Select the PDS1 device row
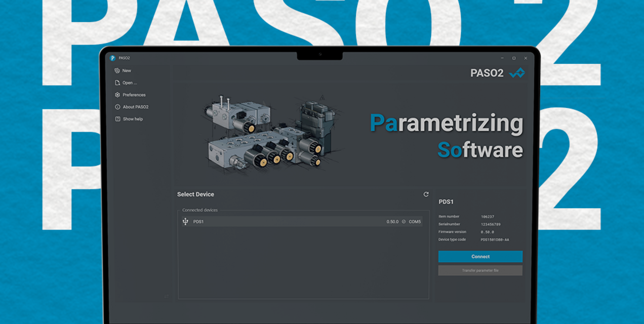The height and width of the screenshot is (324, 644). (x=284, y=222)
